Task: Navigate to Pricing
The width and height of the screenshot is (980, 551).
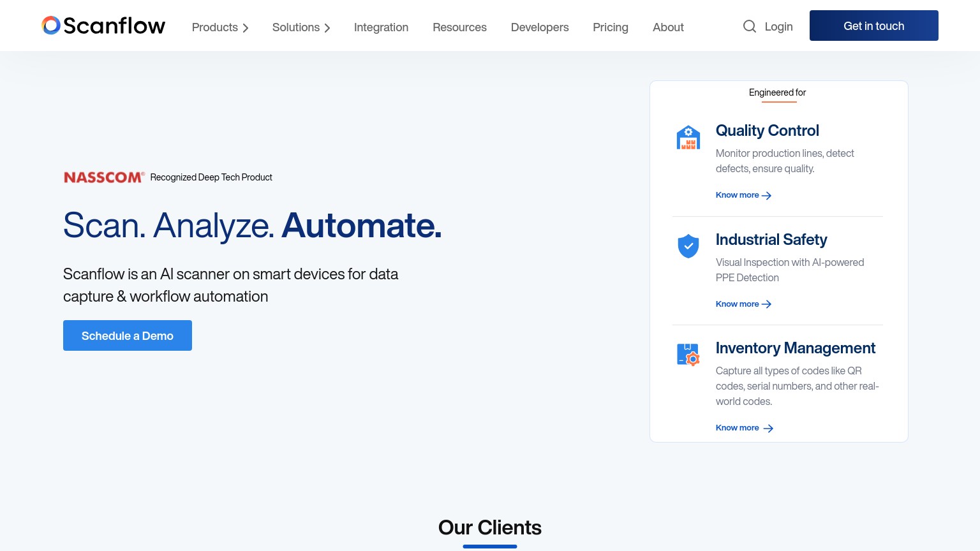Action: click(x=611, y=27)
